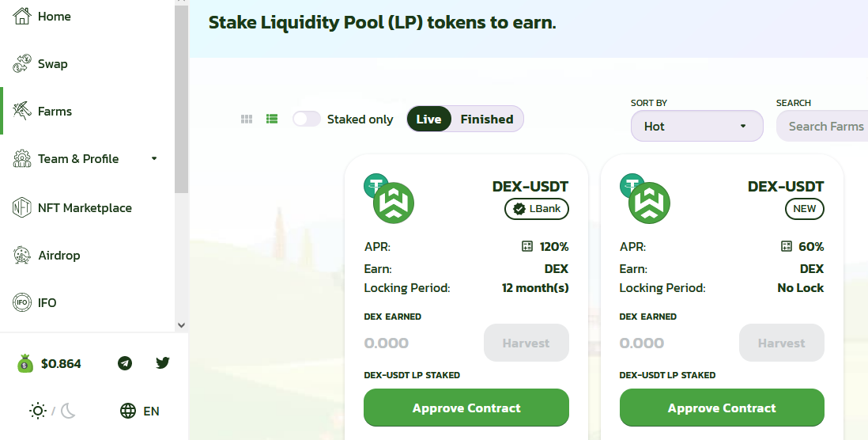Viewport: 868px width, 440px height.
Task: Toggle the Staked only switch
Action: 307,119
